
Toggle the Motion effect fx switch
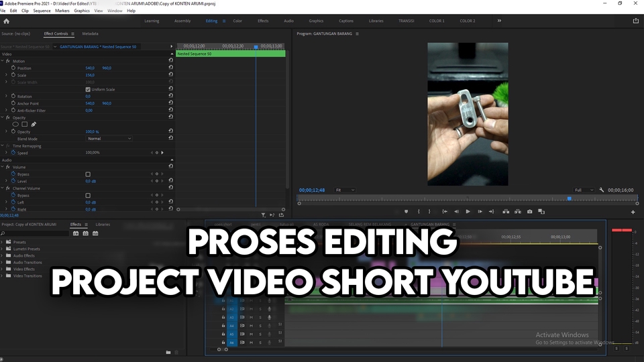(x=8, y=61)
